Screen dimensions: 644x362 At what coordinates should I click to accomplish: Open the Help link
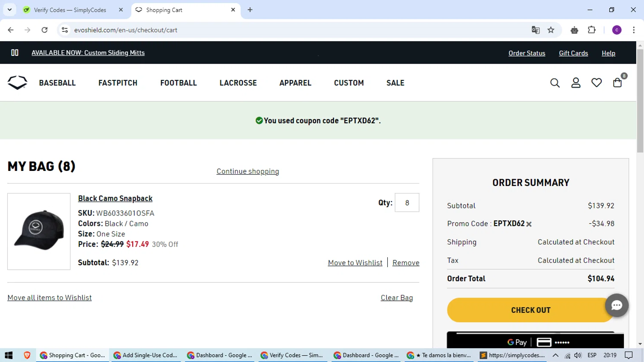coord(608,53)
